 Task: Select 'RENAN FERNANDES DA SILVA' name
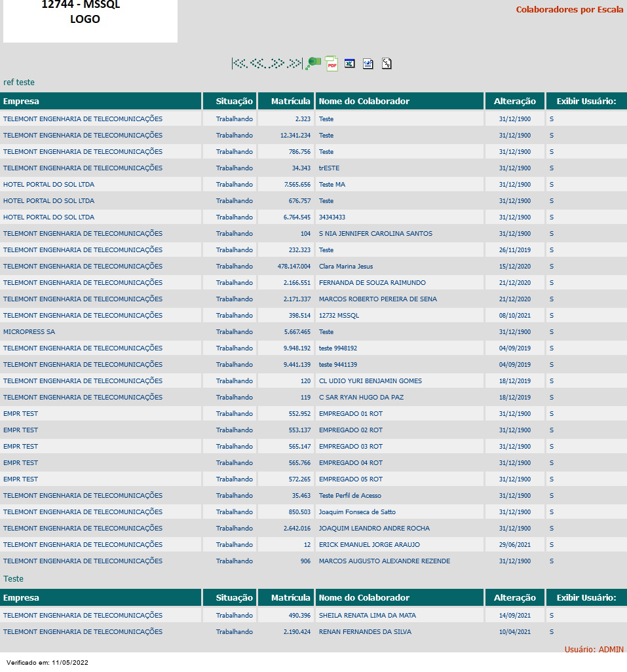click(x=365, y=631)
